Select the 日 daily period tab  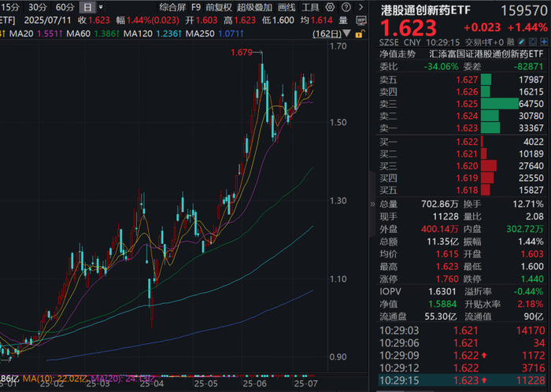(x=87, y=7)
